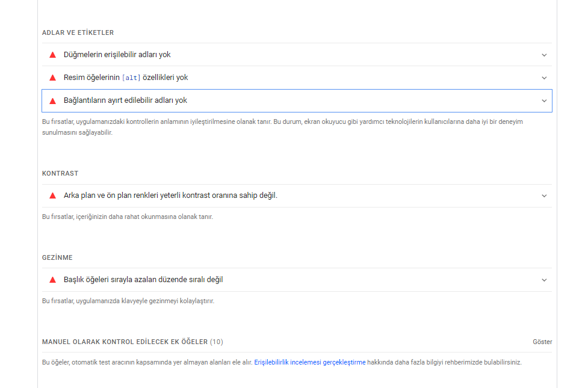Click red warning triangle beside Düğmelerin erişilebilir adları yok
588x388 pixels.
coord(52,55)
